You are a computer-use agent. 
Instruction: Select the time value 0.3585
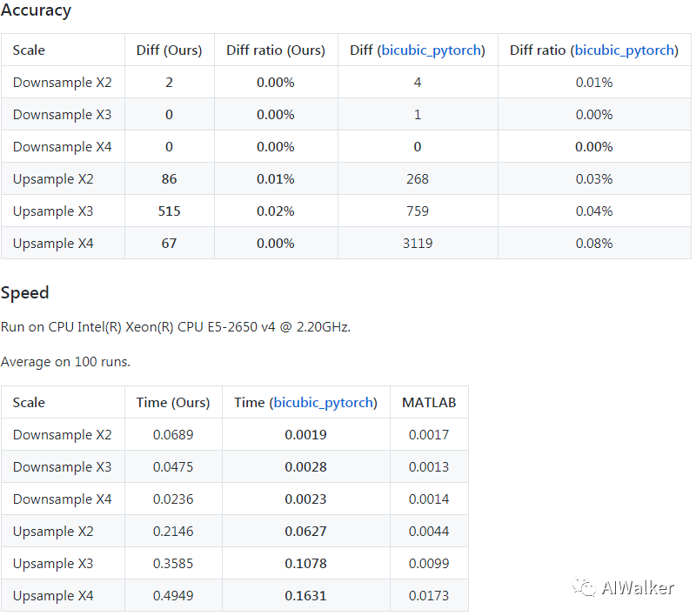[x=173, y=564]
